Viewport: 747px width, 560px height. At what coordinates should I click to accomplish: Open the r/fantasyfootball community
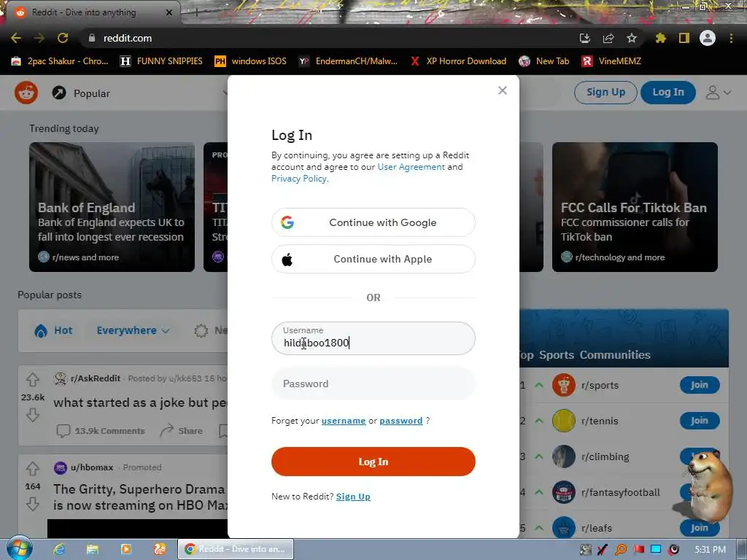click(x=620, y=492)
